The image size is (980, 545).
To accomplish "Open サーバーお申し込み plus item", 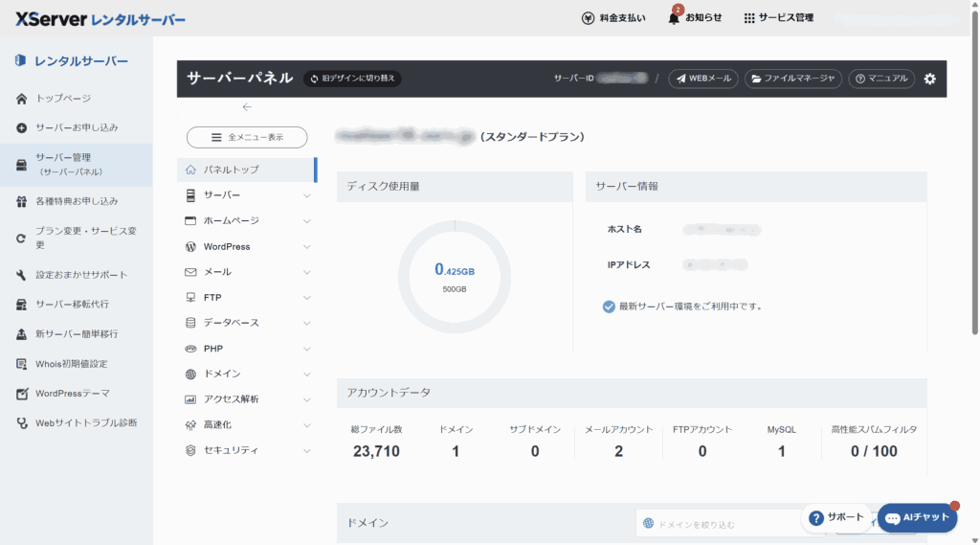I will click(x=77, y=127).
